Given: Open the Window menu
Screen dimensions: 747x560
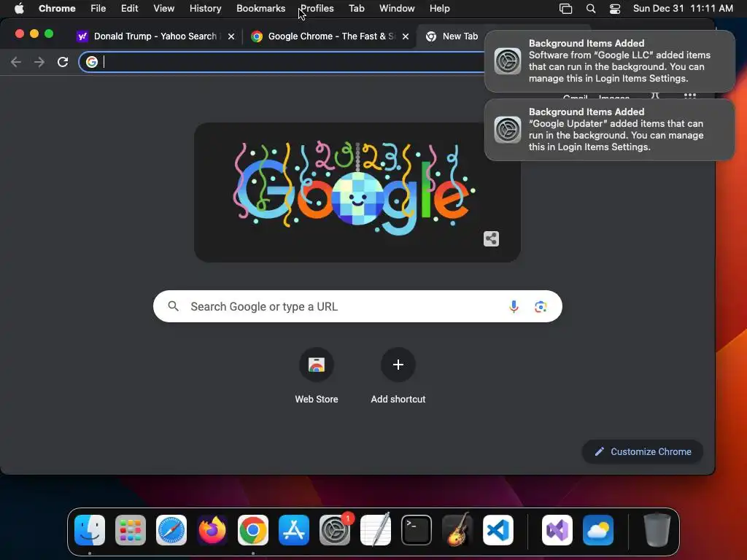Looking at the screenshot, I should click(397, 9).
